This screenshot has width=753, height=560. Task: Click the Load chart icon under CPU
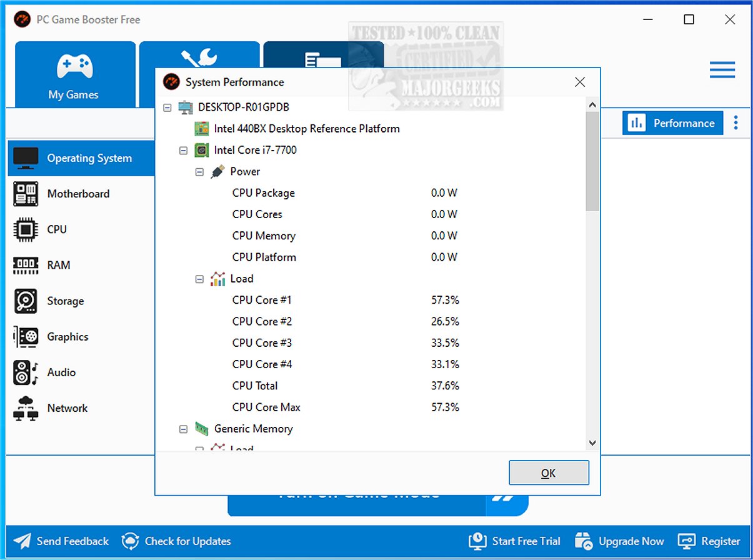click(x=217, y=279)
